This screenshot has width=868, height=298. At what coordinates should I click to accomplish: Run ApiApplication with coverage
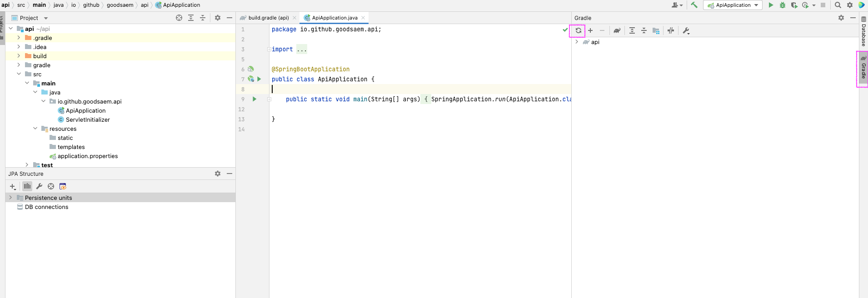click(794, 5)
